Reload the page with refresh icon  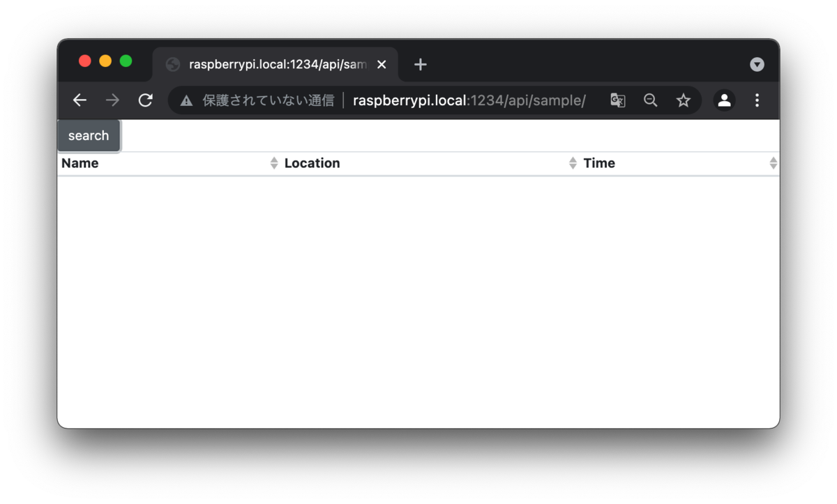[145, 100]
